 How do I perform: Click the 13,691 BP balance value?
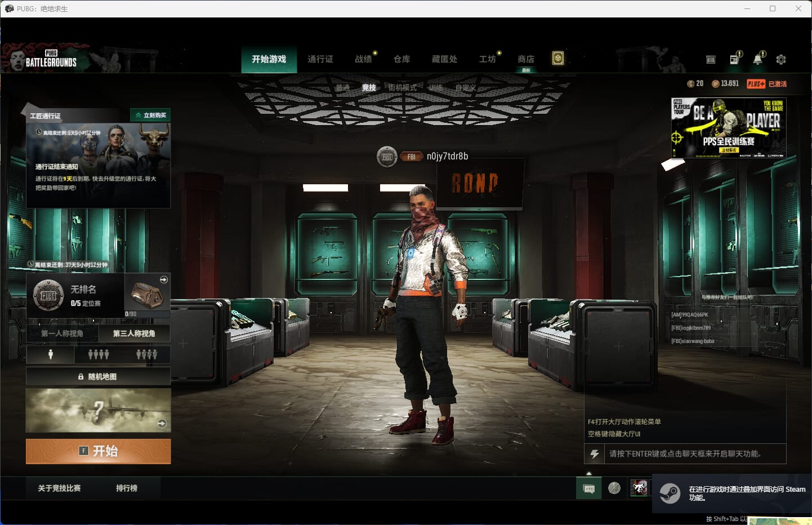[730, 83]
